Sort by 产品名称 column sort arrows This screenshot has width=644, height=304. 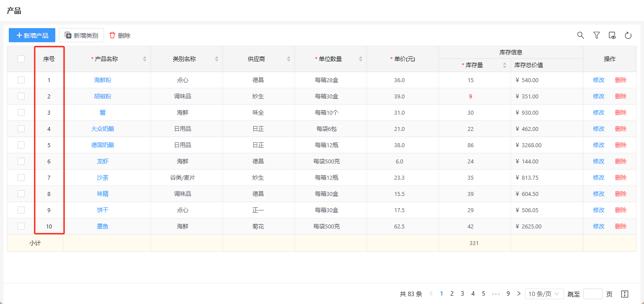pyautogui.click(x=144, y=59)
